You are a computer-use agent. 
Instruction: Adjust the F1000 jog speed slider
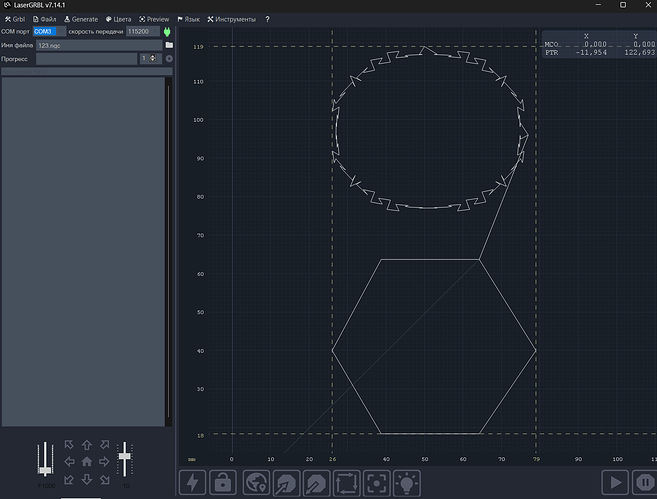point(45,459)
